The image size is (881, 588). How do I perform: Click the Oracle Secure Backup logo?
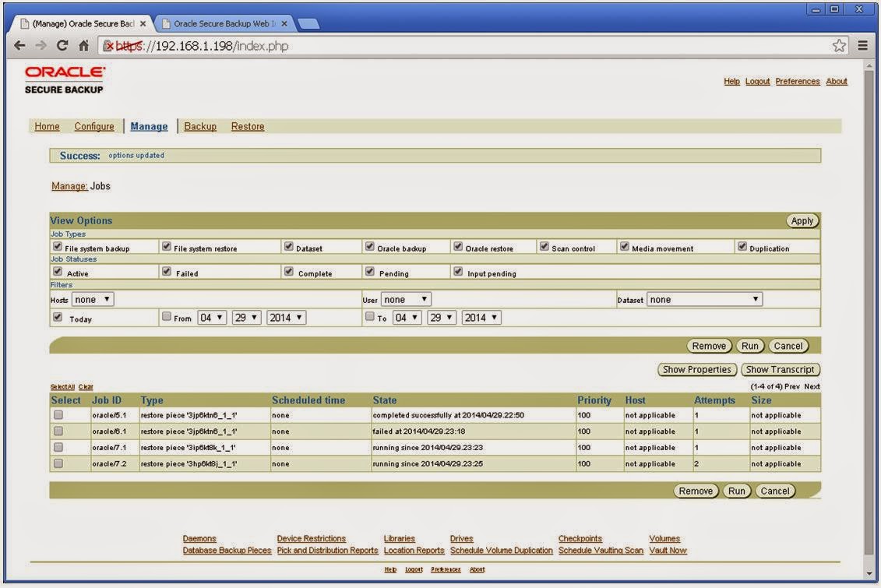pos(65,79)
